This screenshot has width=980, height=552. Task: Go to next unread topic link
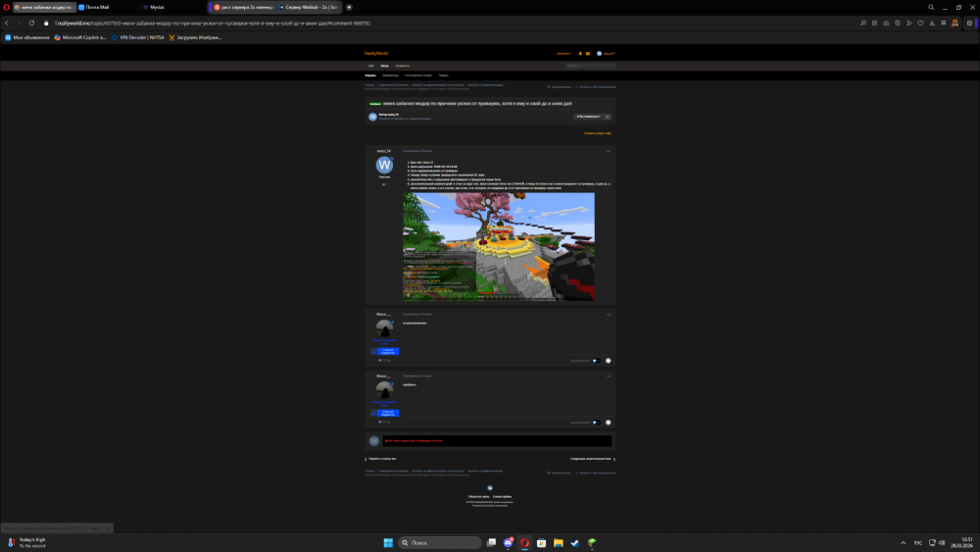click(x=593, y=459)
